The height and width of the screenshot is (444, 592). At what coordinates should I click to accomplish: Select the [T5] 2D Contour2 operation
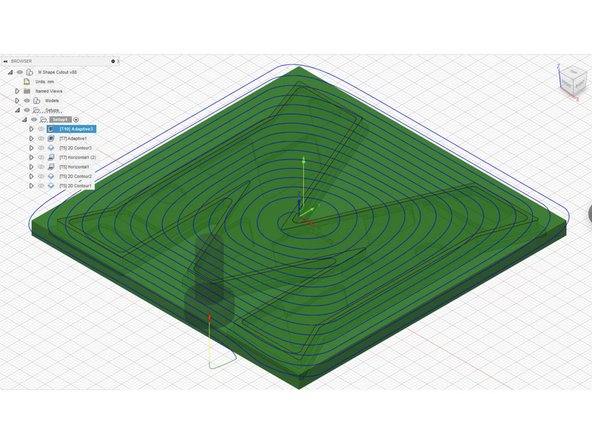pyautogui.click(x=76, y=176)
